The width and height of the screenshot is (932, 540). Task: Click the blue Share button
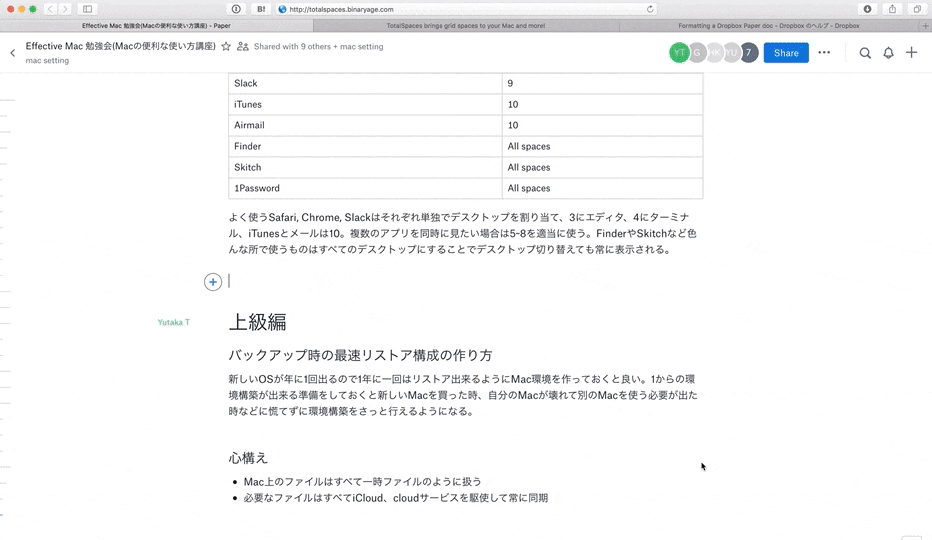pos(786,53)
